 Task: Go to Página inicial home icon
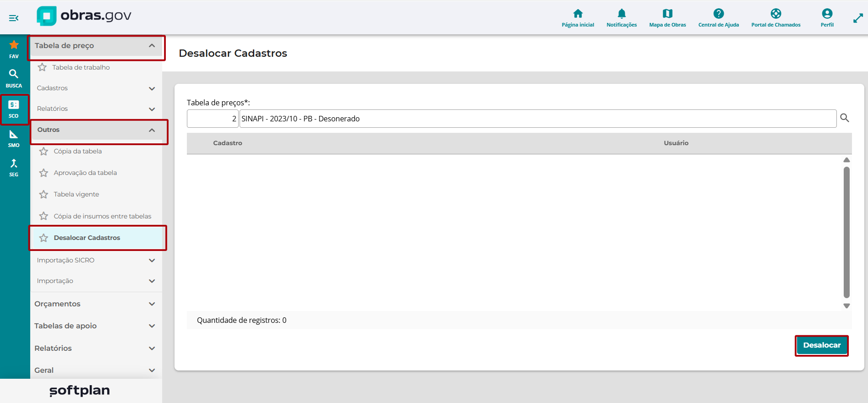pos(578,13)
